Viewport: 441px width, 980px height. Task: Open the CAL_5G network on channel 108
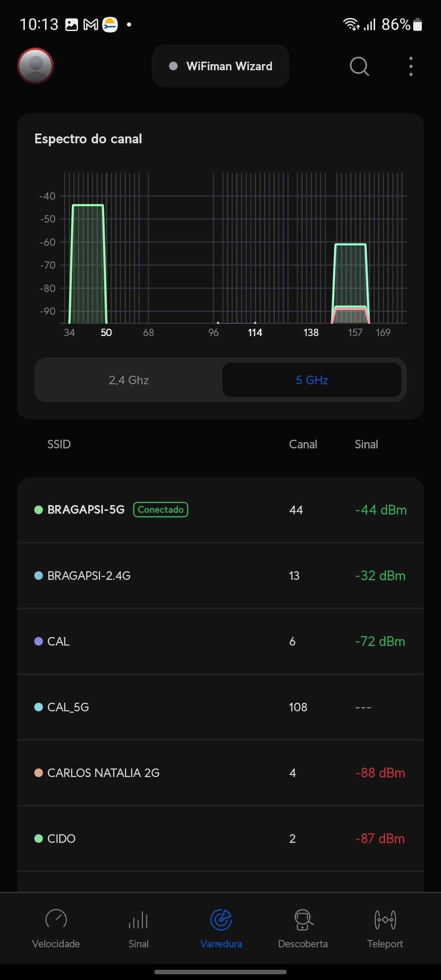click(220, 707)
